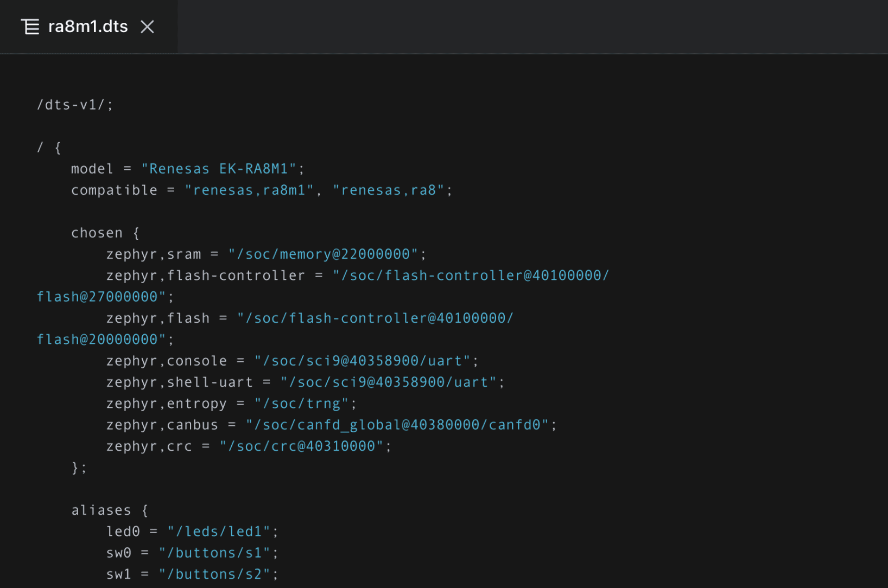Click the "/soc/trng" string
This screenshot has height=588, width=888.
[x=302, y=404]
